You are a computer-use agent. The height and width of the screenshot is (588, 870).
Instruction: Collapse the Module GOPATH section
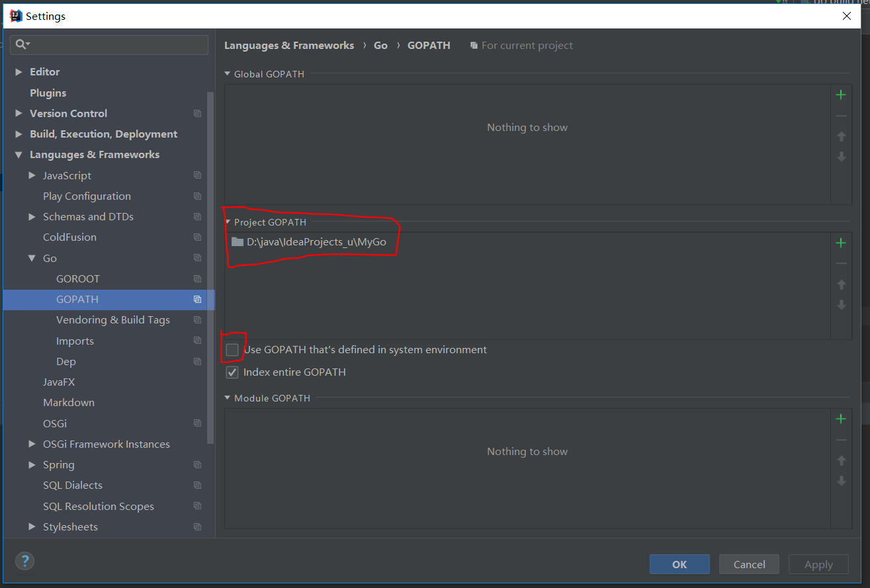228,398
